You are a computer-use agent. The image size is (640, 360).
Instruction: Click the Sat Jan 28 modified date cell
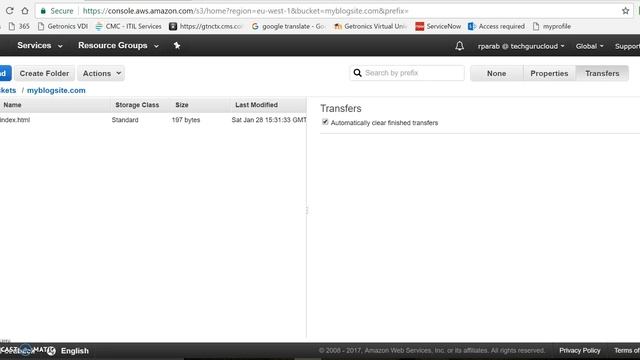click(269, 120)
